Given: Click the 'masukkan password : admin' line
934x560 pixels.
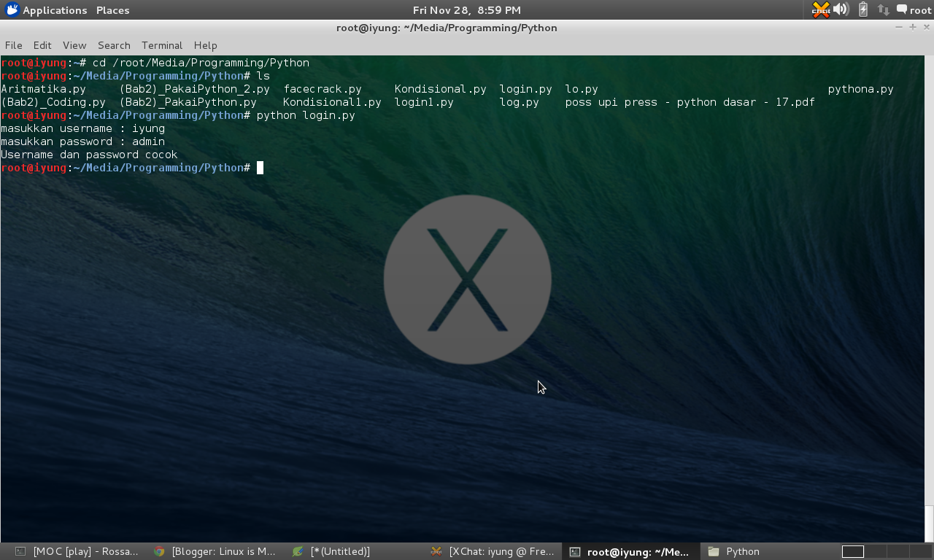Looking at the screenshot, I should pyautogui.click(x=82, y=141).
